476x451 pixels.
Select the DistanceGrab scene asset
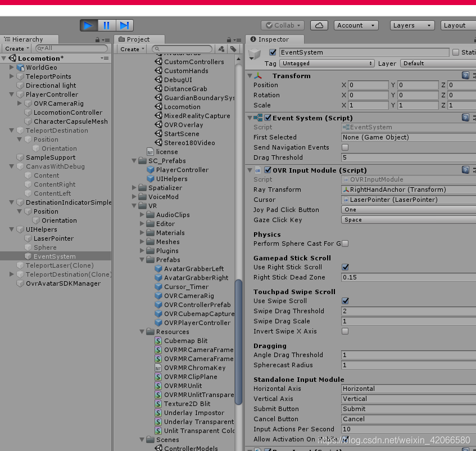pyautogui.click(x=185, y=89)
